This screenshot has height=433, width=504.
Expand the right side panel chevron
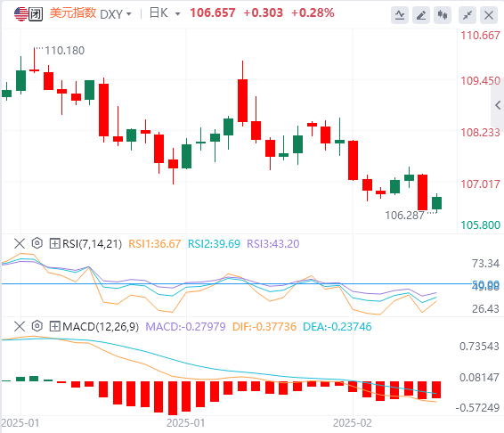[498, 105]
